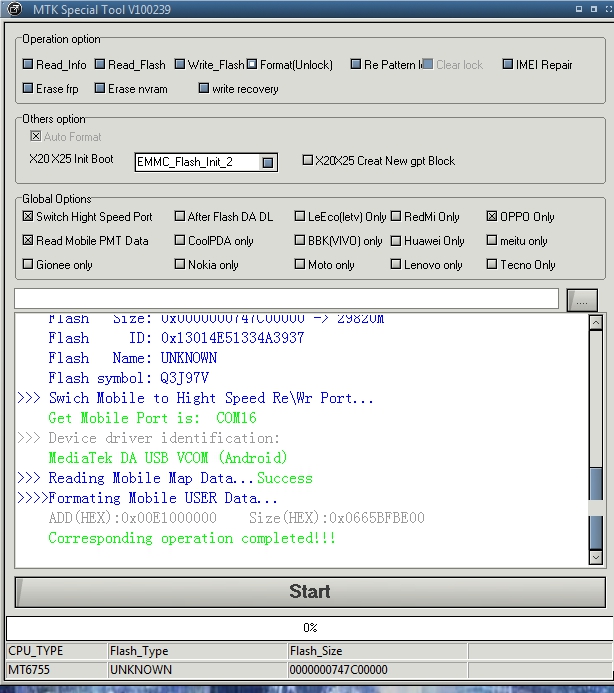Screen dimensions: 614x693
Task: Click 'Flash symbol: Q3J97V' log line
Action: [128, 378]
